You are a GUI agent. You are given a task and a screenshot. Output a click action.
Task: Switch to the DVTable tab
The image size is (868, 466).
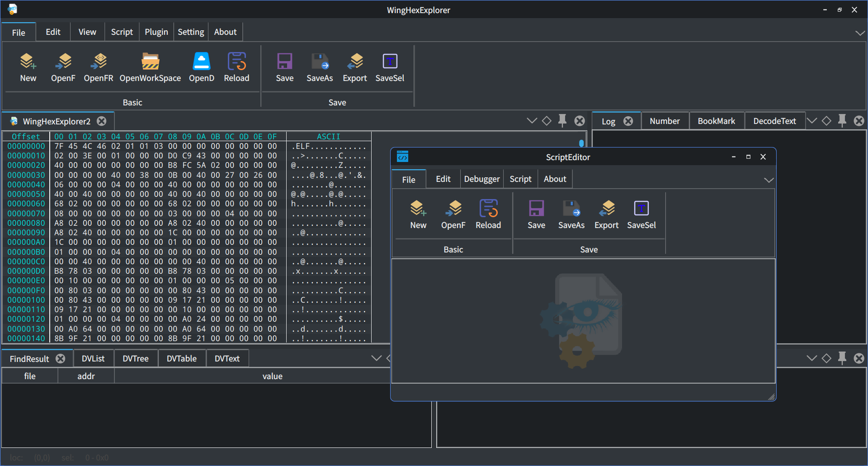[x=182, y=359]
